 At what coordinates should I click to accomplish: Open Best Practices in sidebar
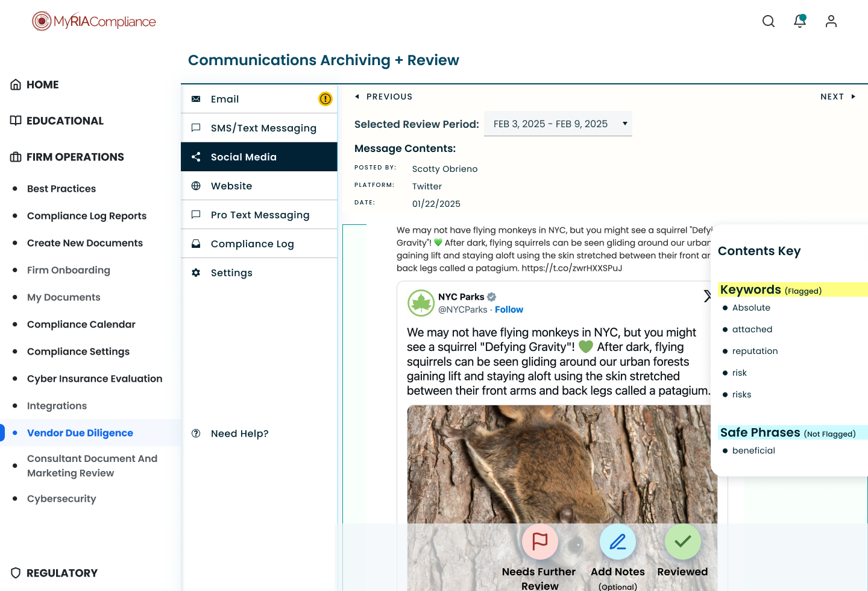pos(61,189)
